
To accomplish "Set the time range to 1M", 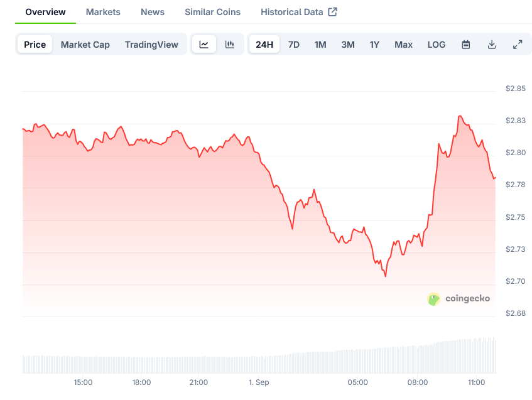I will pos(320,45).
